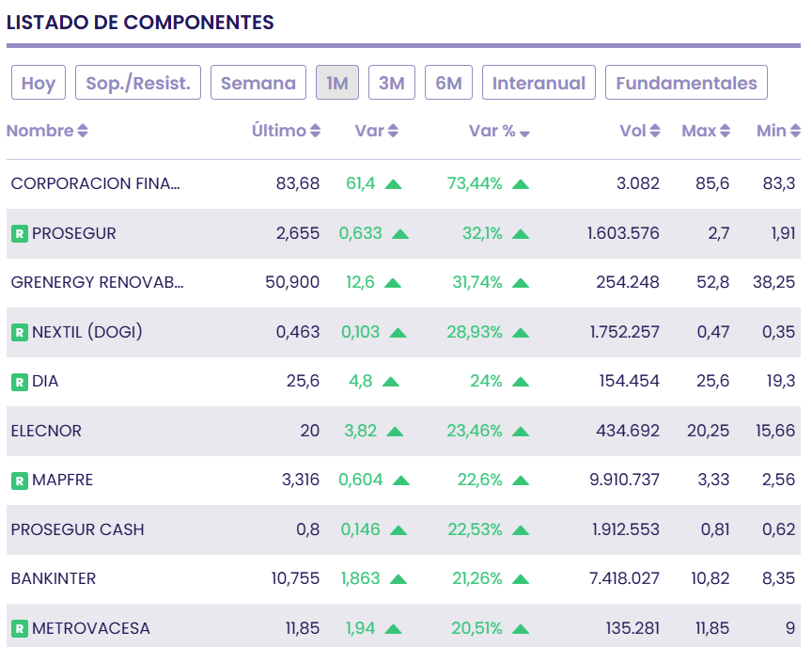Open the Fundamentales tab
Image resolution: width=812 pixels, height=647 pixels.
[686, 83]
